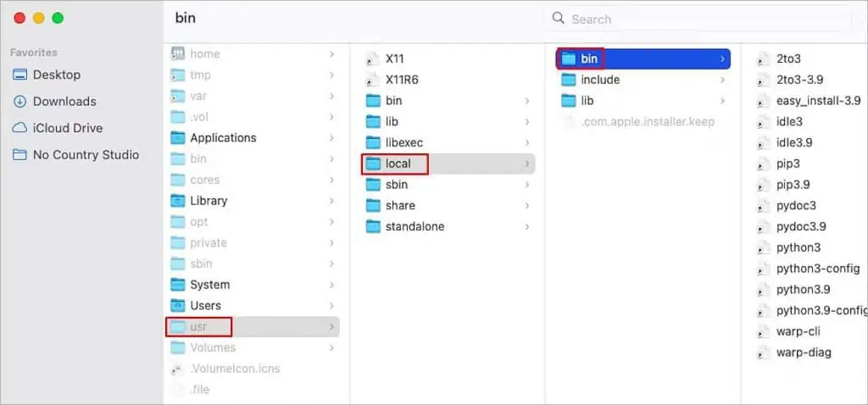Select the libexec folder
This screenshot has height=405, width=868.
click(x=448, y=142)
